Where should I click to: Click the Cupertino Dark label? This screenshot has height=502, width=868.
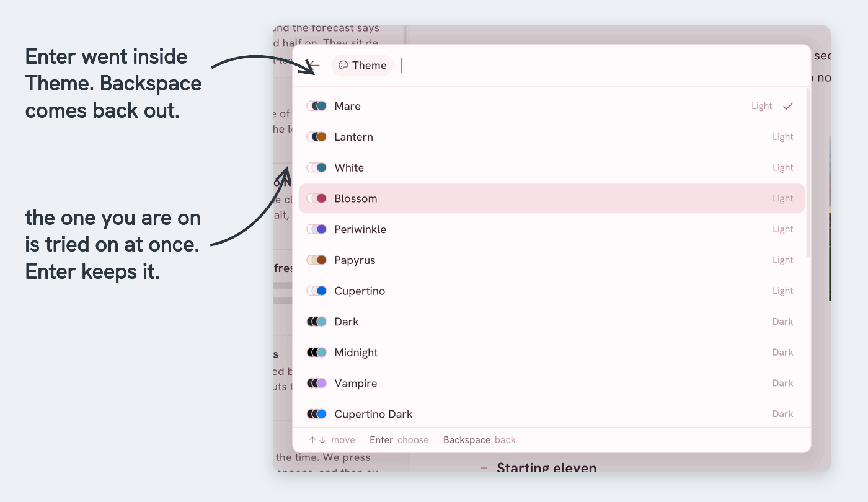(x=373, y=414)
